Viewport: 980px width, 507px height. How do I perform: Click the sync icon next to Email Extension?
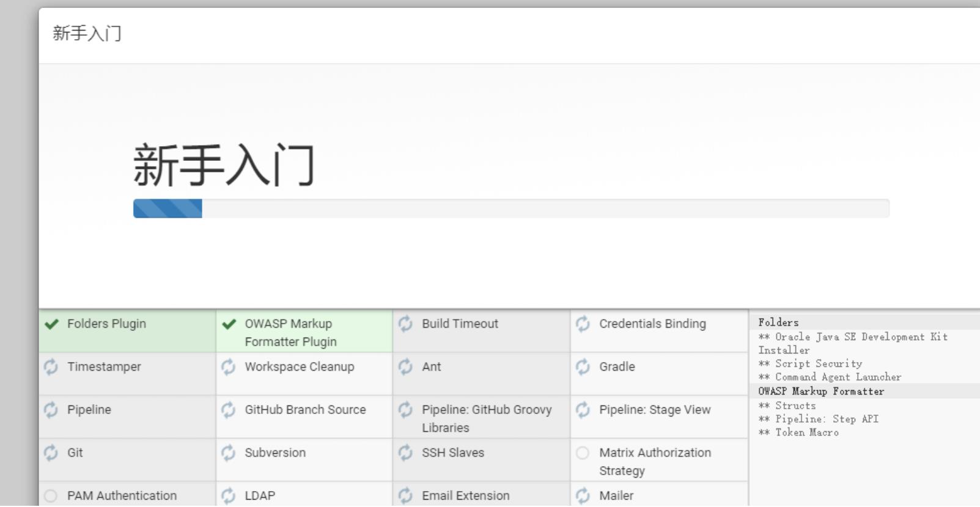point(405,495)
